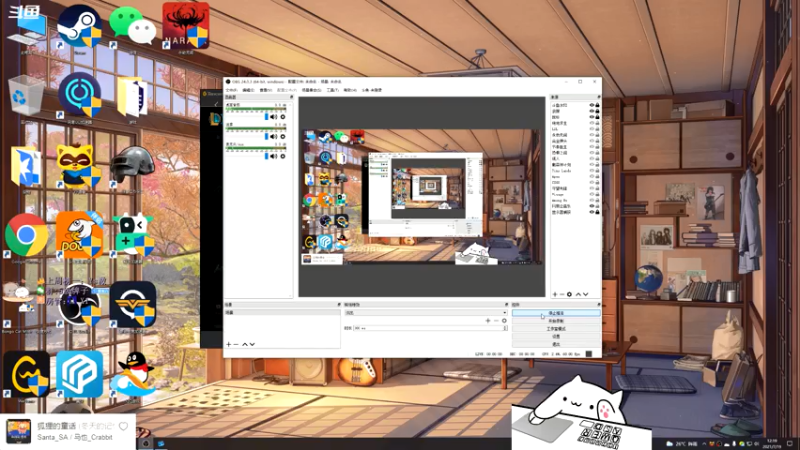Open the red NARAKA game shortcut

(186, 26)
